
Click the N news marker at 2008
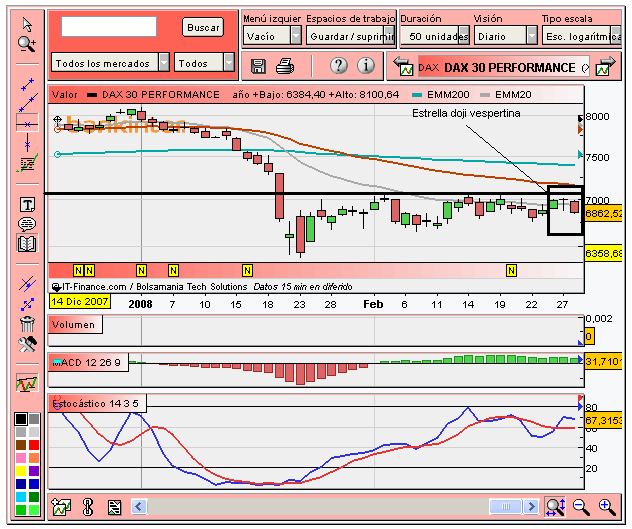click(x=141, y=271)
